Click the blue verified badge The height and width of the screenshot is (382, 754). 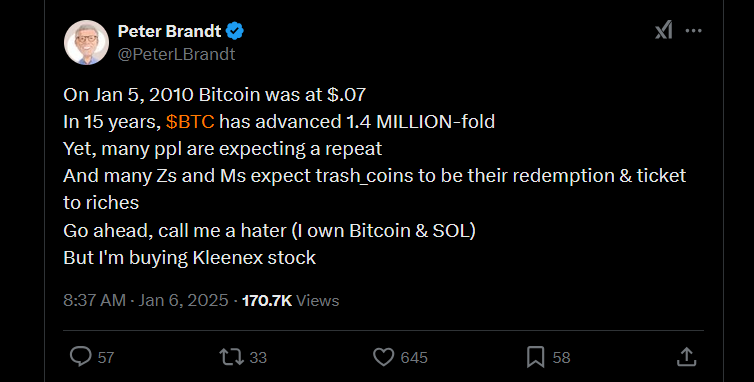[235, 31]
